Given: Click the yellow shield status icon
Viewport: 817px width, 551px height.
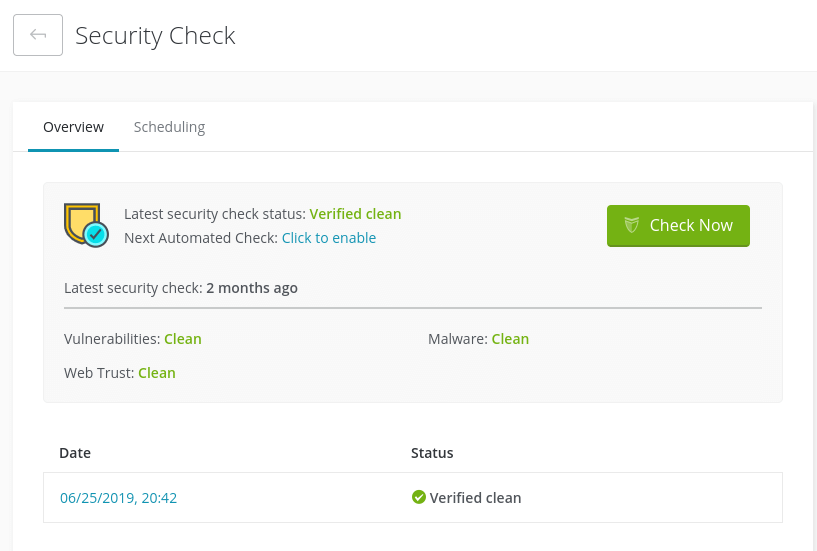Looking at the screenshot, I should (x=85, y=224).
